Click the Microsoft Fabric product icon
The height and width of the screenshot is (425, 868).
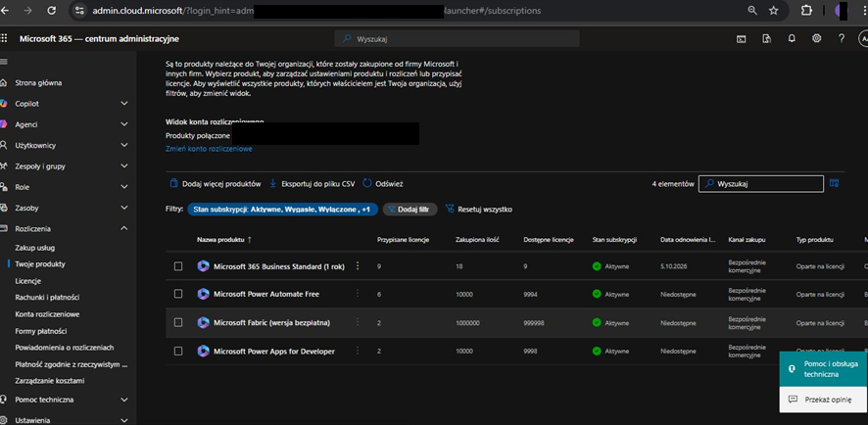click(203, 322)
